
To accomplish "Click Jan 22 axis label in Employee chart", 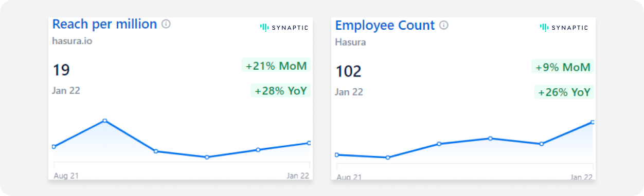I will point(582,177).
